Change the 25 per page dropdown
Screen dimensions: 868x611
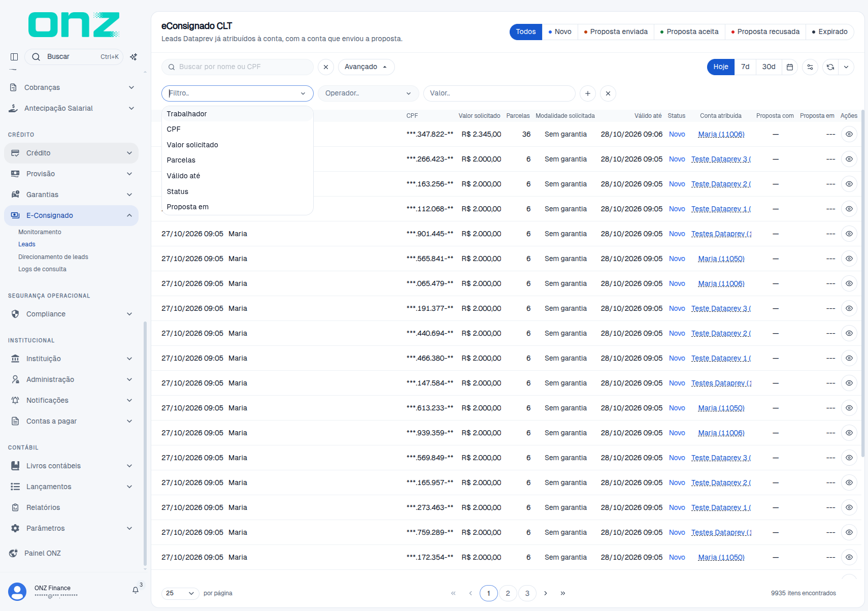click(x=180, y=593)
